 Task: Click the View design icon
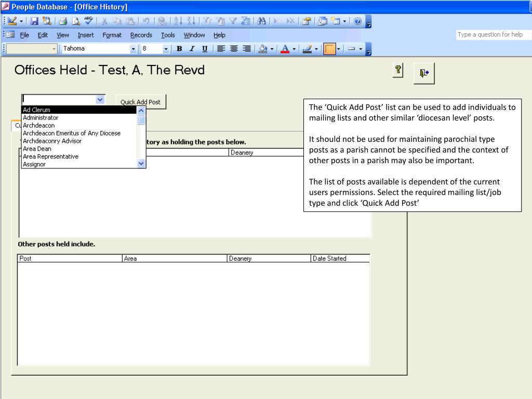coord(12,21)
